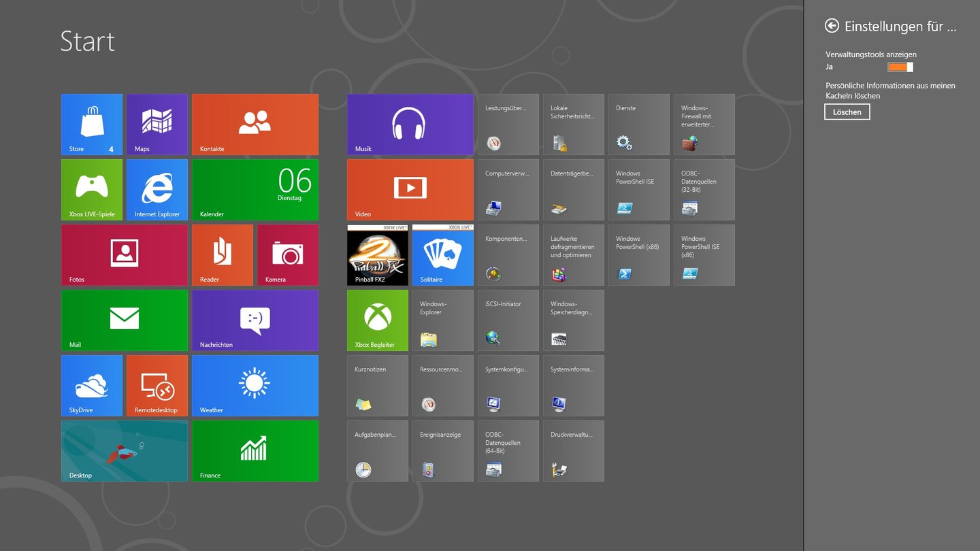Toggle Verwaltungstools anzeigen switch
Screen dimensions: 980x551
[x=900, y=67]
